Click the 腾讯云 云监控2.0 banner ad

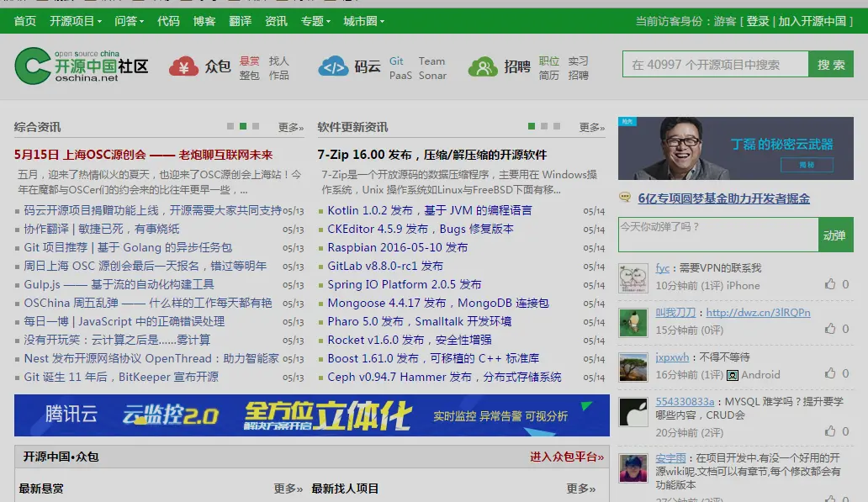pos(312,415)
